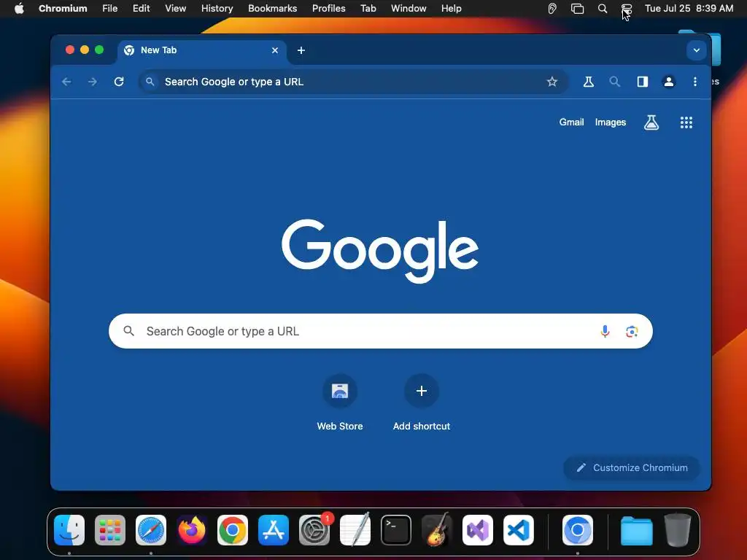
Task: Open the View menu
Action: (x=175, y=9)
